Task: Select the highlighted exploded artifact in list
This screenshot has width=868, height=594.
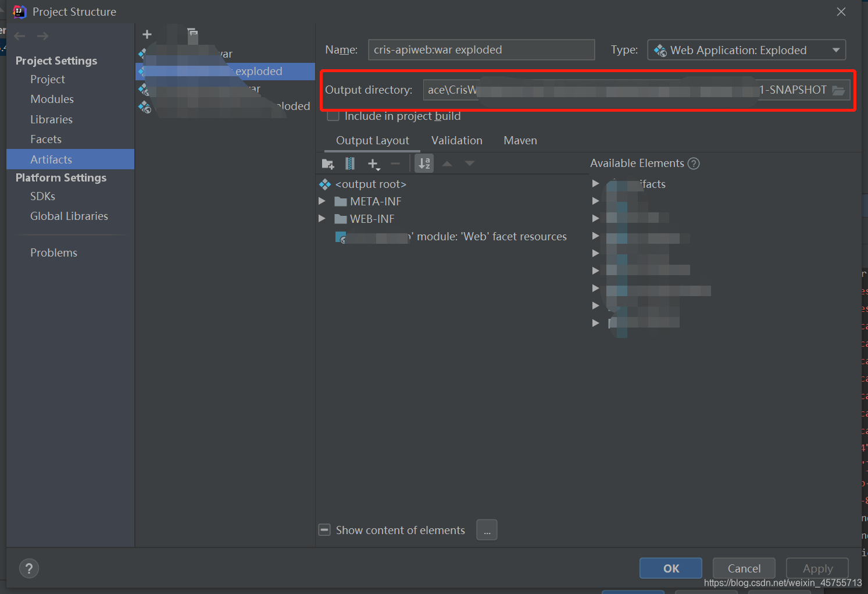Action: click(226, 72)
